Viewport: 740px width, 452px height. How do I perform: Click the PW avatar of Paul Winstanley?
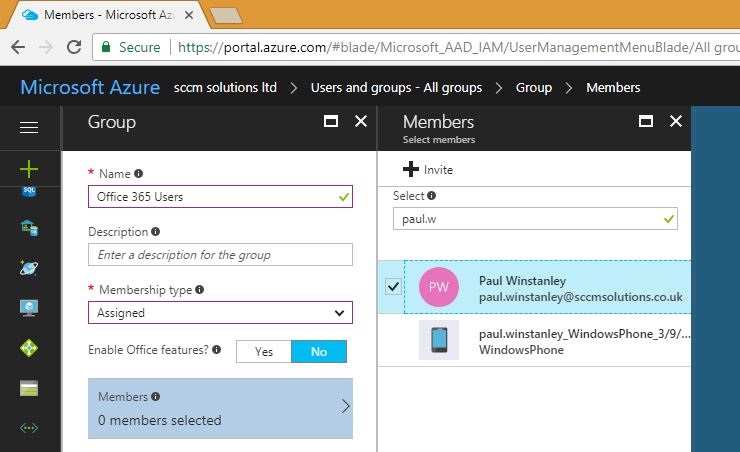[x=438, y=287]
